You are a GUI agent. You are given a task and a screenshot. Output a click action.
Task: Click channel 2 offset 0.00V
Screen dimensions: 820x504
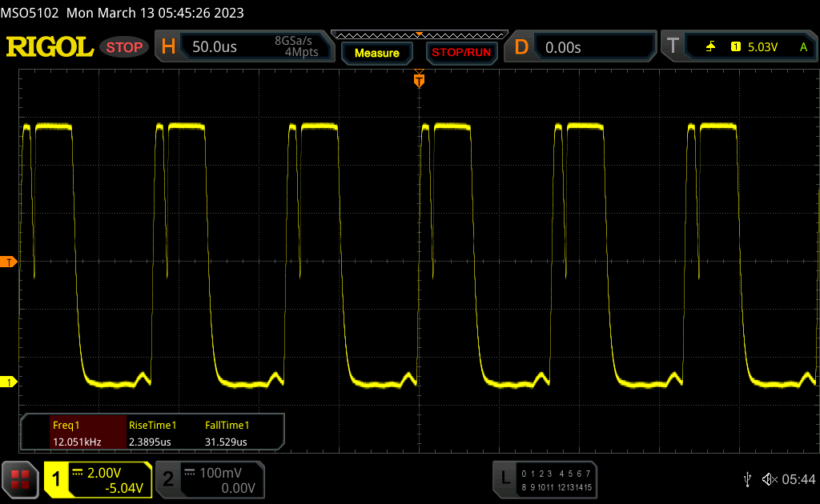(238, 488)
